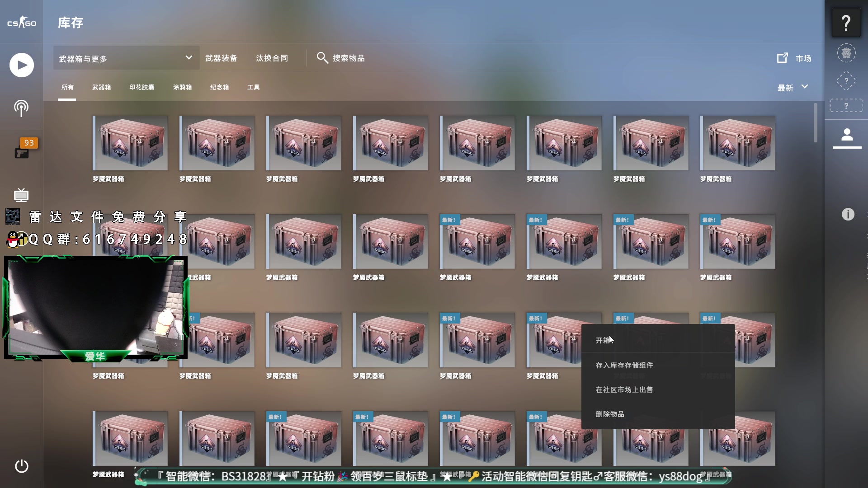The image size is (868, 488).
Task: Select fourth case in bottom row
Action: 391,438
